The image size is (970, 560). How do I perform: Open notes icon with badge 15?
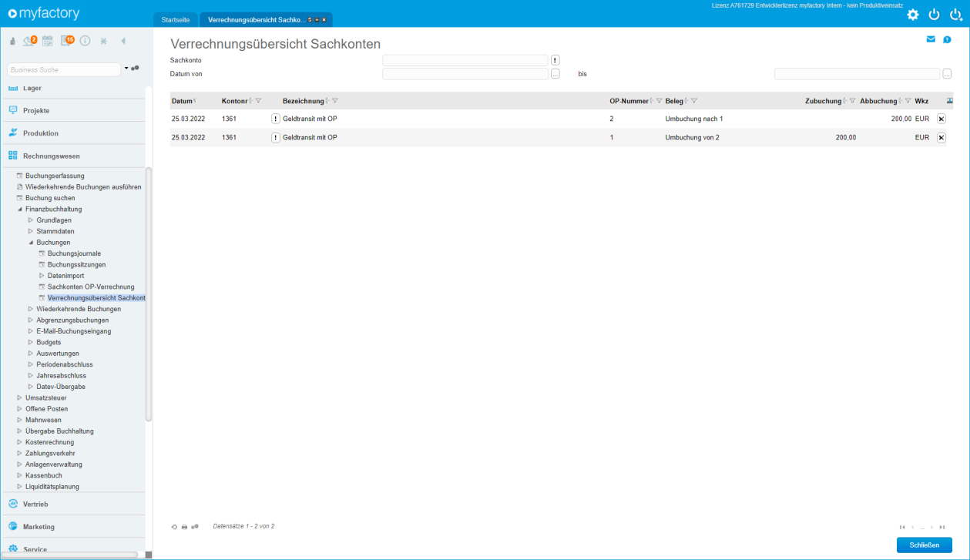point(67,41)
